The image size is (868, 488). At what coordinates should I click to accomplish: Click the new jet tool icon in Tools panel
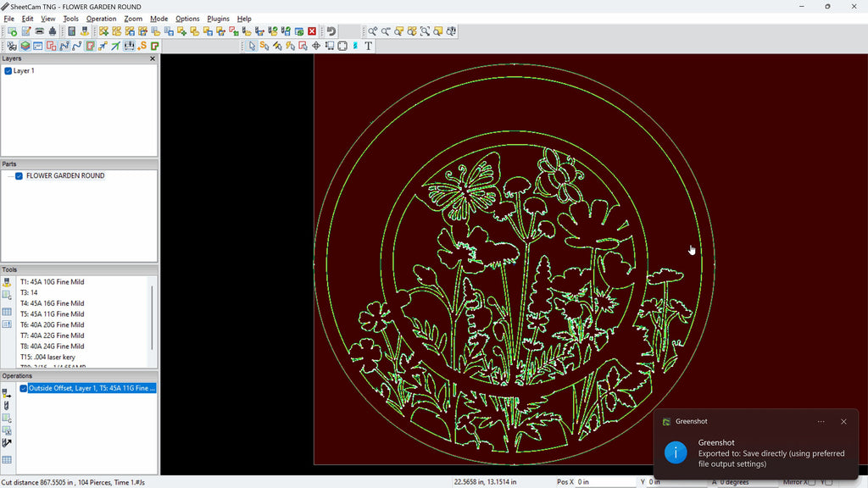[x=7, y=283]
